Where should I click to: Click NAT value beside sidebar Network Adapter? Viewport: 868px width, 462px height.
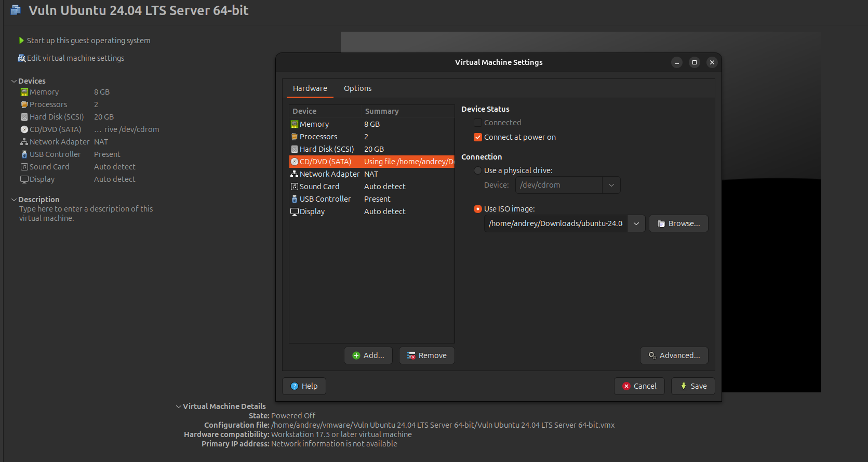tap(101, 142)
